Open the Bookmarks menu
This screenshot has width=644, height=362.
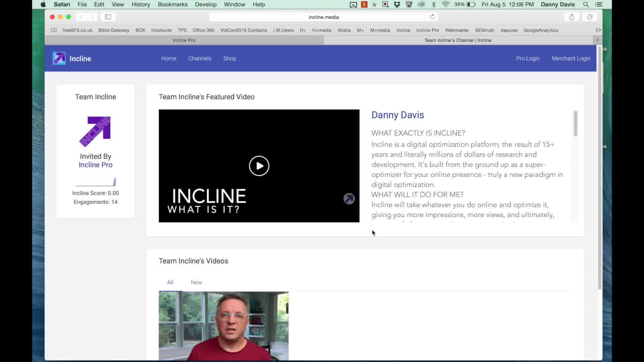[173, 4]
